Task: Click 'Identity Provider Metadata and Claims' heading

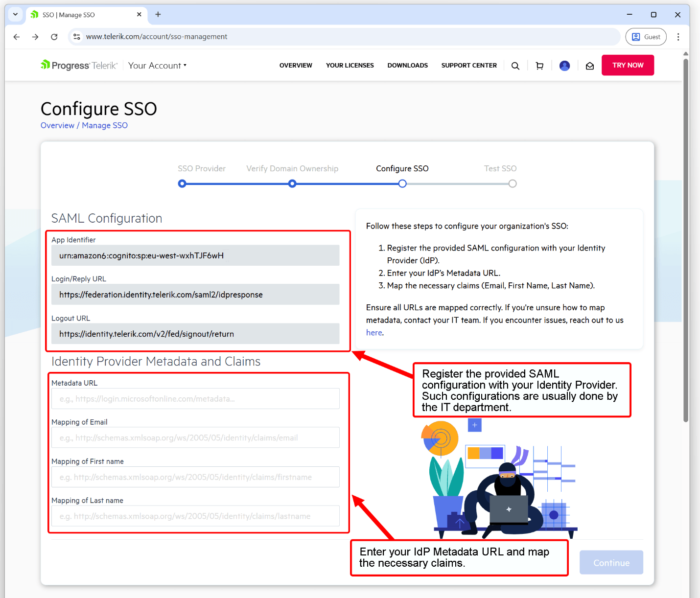Action: pos(156,361)
